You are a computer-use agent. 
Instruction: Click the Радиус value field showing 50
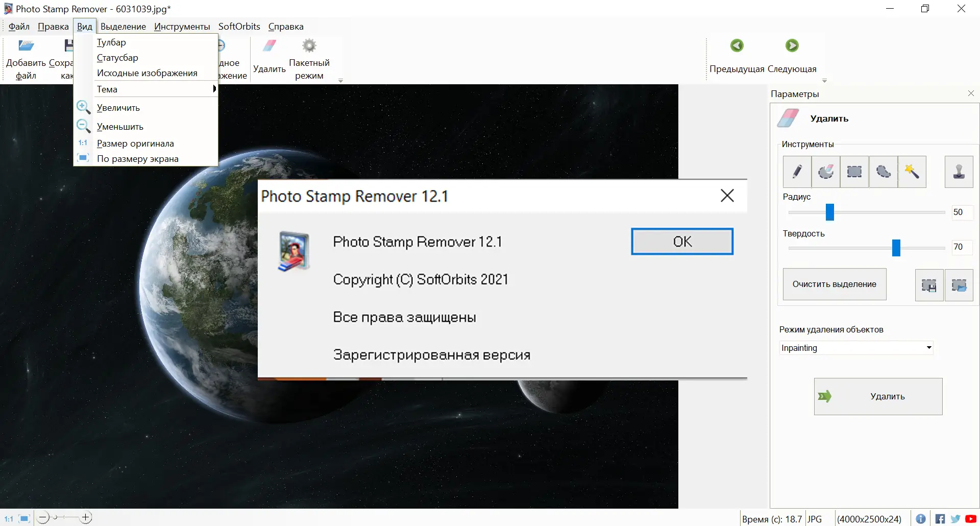962,212
